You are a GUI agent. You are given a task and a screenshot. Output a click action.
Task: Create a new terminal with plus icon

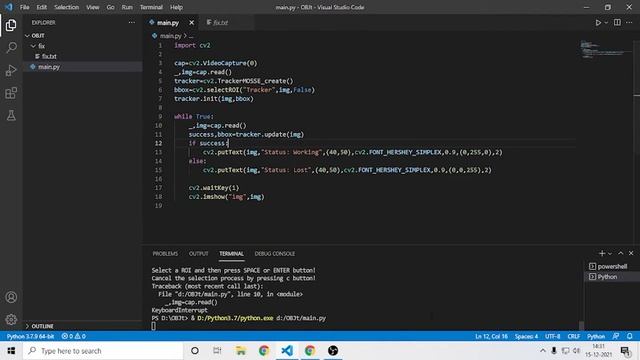click(x=602, y=253)
